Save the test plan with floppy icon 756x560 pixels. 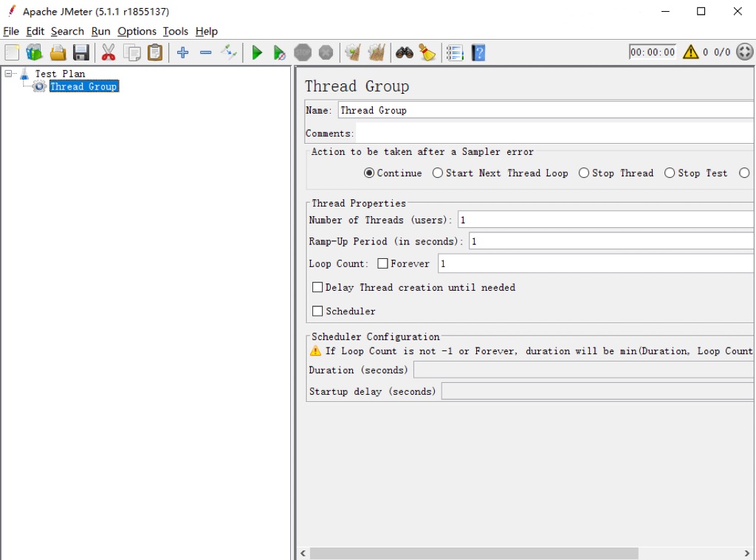81,52
